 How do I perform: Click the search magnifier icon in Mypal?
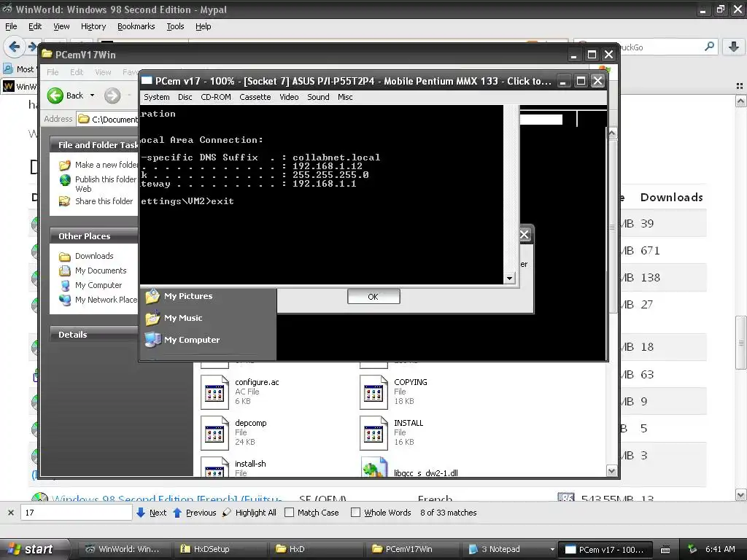tap(709, 47)
